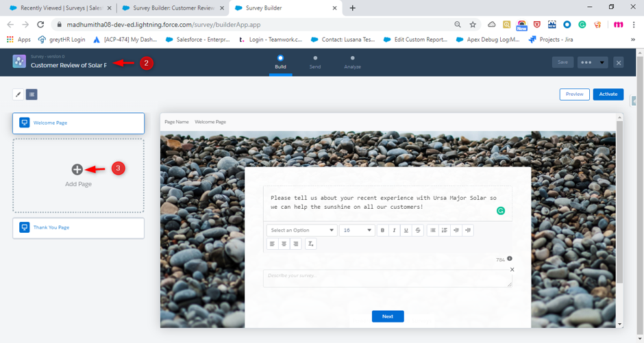644x343 pixels.
Task: Open the Apps bookmark shortcut
Action: coord(19,40)
